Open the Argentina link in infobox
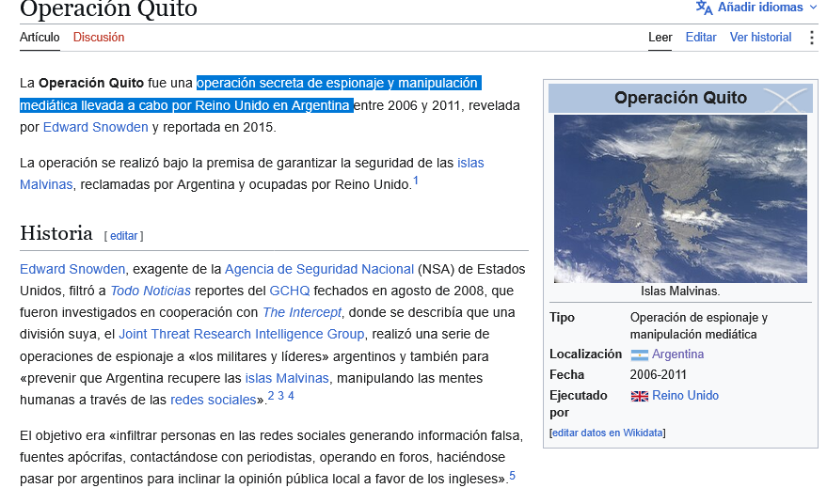Viewport: 827px width, 504px height. (x=677, y=354)
